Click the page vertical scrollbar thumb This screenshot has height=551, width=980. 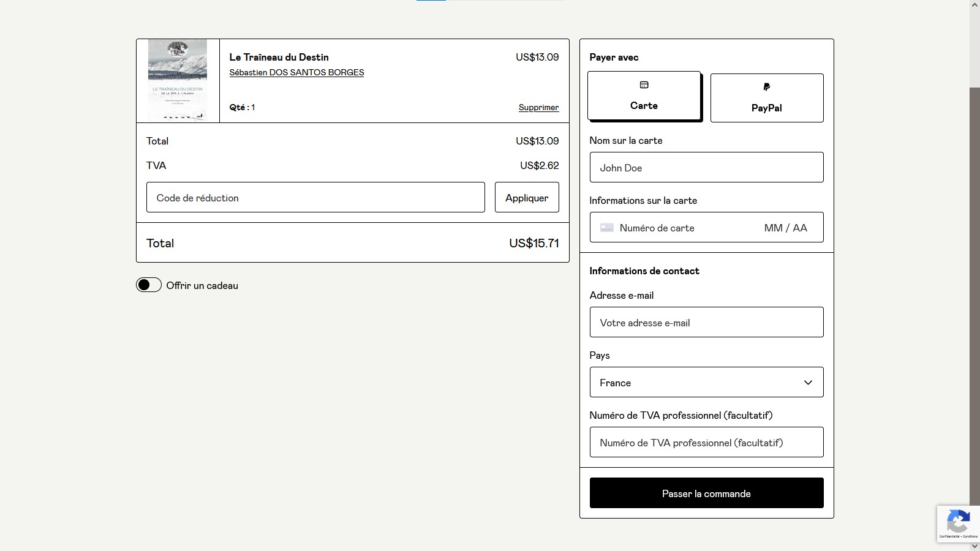[974, 294]
